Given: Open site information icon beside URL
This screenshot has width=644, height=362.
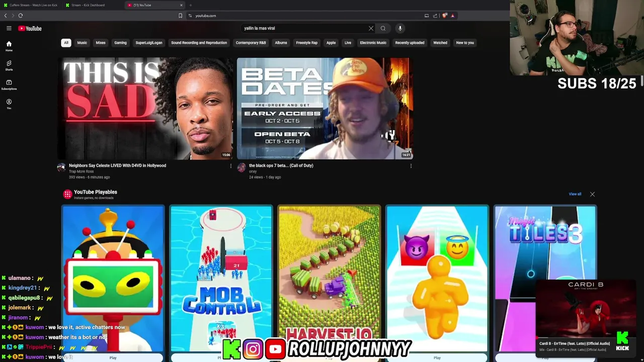Looking at the screenshot, I should [x=190, y=16].
